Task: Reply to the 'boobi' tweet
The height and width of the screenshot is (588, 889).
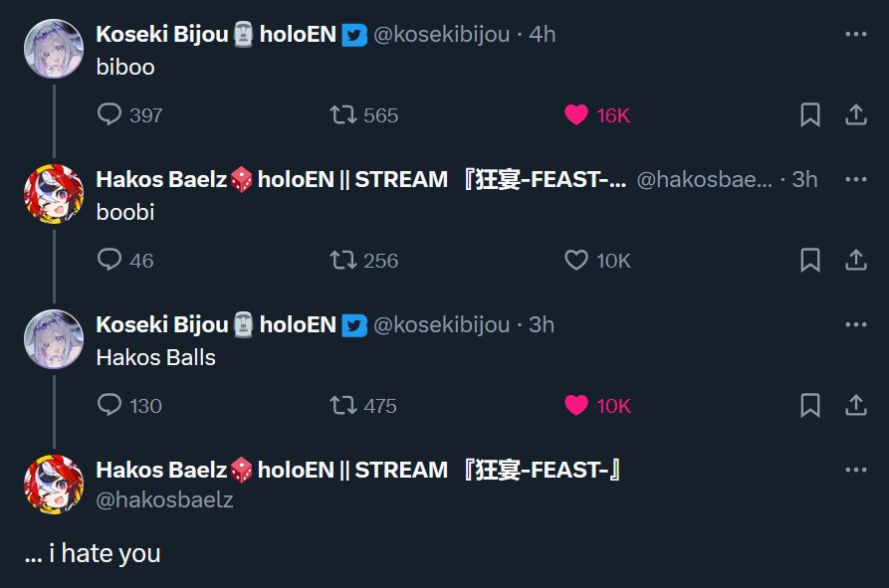Action: pyautogui.click(x=110, y=261)
